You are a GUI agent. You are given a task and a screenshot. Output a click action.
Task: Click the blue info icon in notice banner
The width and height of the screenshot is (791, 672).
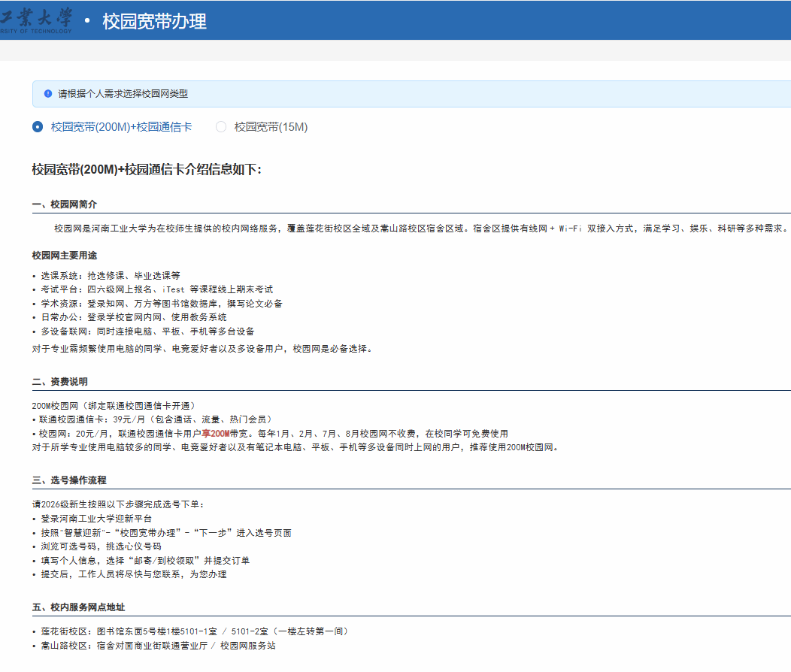coord(48,94)
